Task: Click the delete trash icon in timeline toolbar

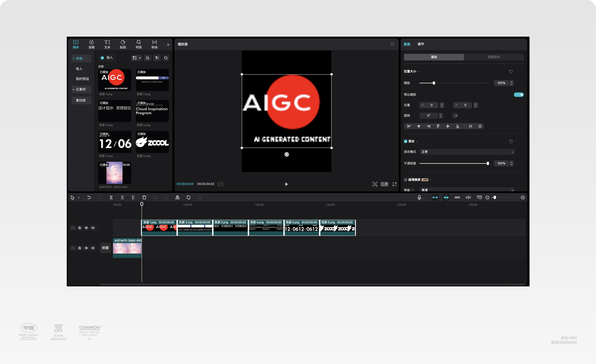Action: point(144,197)
